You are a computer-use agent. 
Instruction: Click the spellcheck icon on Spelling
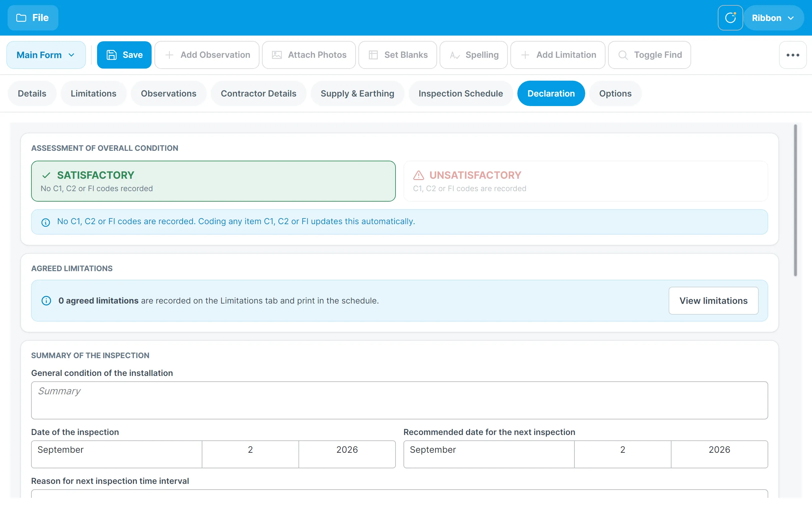[x=455, y=56]
